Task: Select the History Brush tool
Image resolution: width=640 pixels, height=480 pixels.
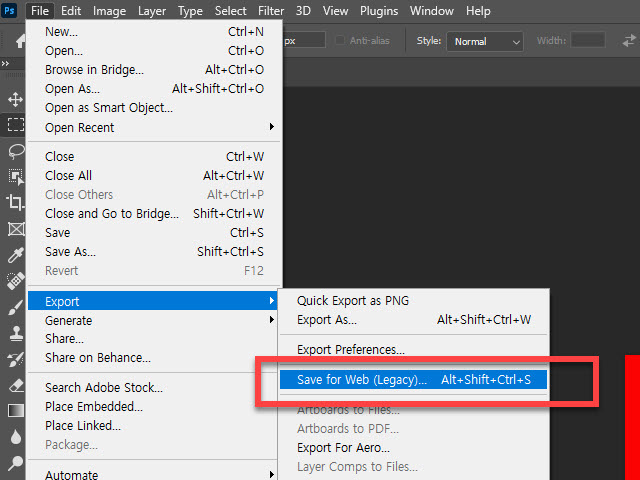Action: 16,360
